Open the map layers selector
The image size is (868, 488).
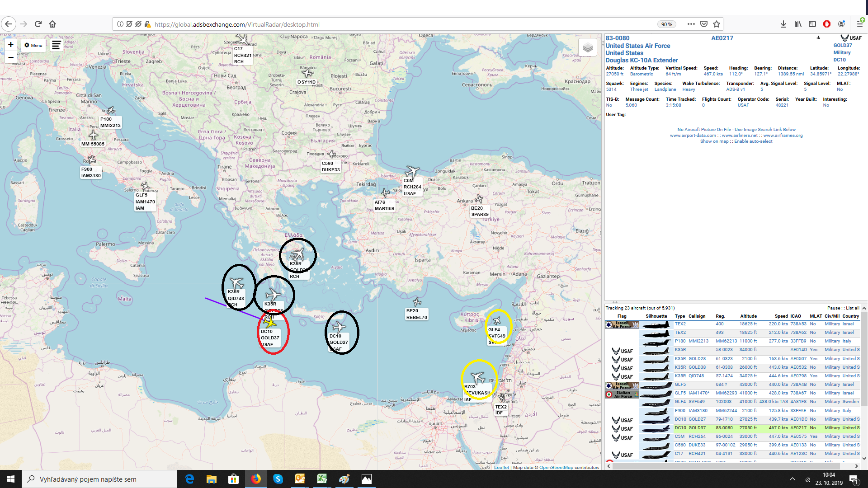[587, 47]
